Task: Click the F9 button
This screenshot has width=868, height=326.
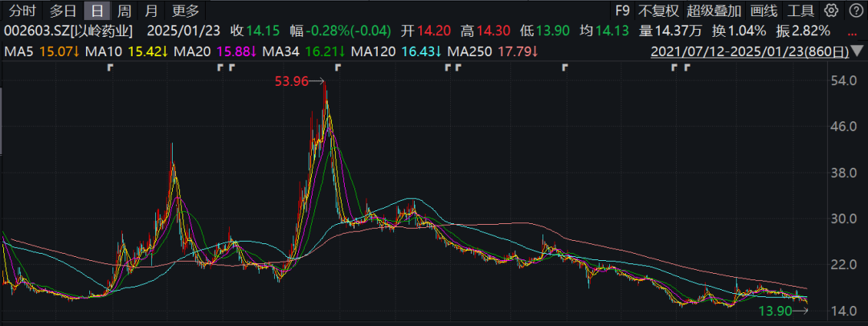Action: [x=622, y=10]
